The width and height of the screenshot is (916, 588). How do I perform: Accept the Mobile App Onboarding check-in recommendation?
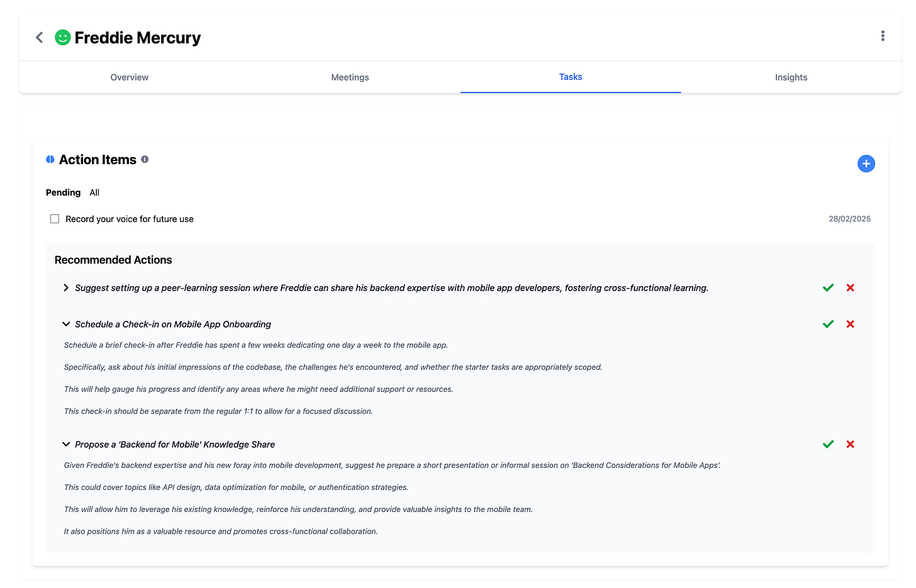pos(828,325)
